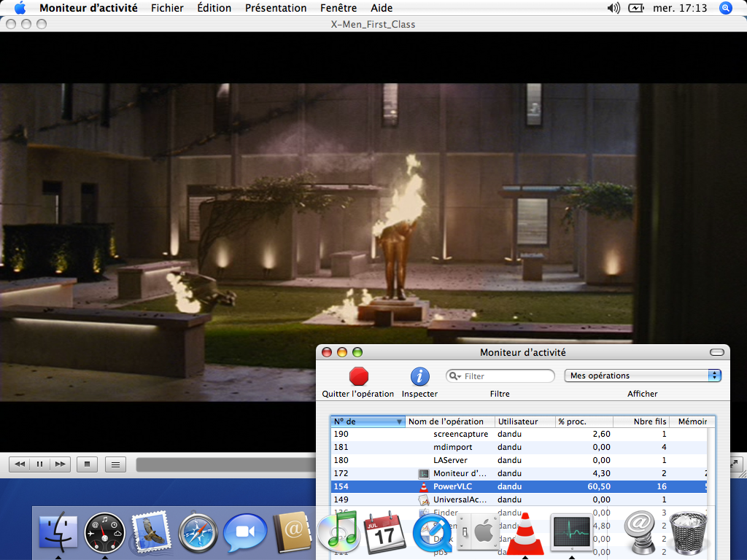Click the blue Inspecter info icon
The image size is (747, 560).
[419, 376]
